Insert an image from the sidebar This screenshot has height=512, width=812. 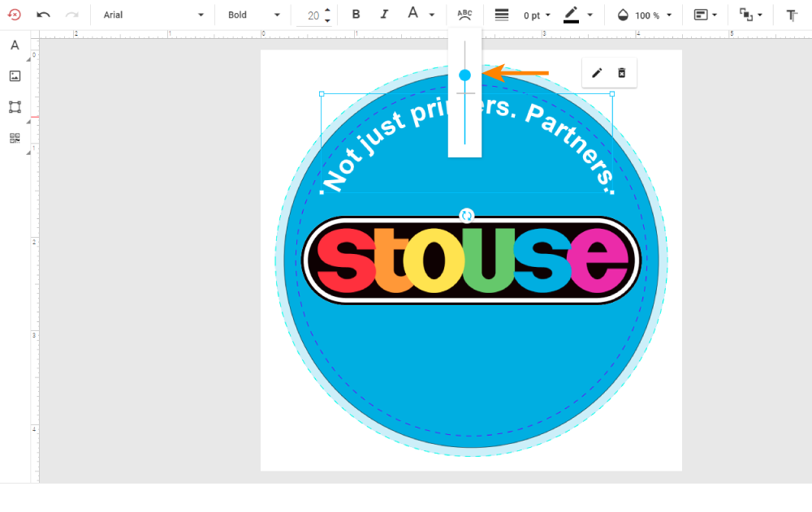(15, 76)
